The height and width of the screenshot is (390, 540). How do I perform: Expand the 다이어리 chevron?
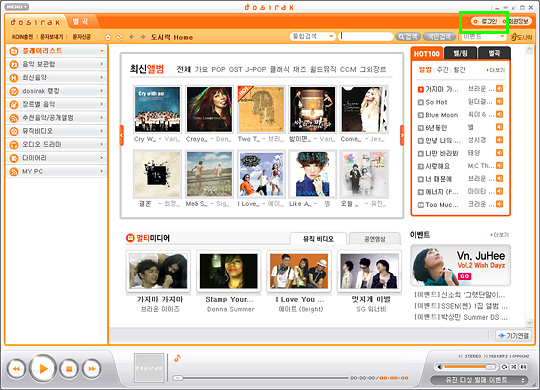102,158
